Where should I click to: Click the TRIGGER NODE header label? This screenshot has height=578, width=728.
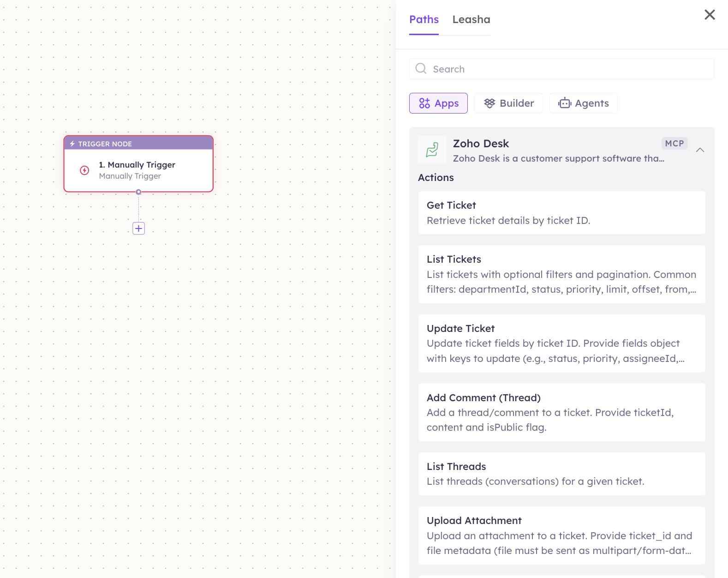click(105, 144)
